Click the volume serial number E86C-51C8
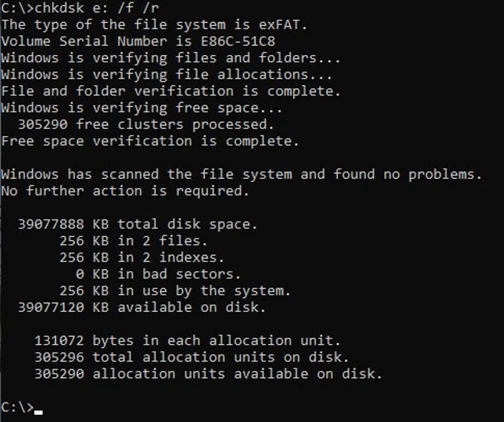 (x=232, y=41)
